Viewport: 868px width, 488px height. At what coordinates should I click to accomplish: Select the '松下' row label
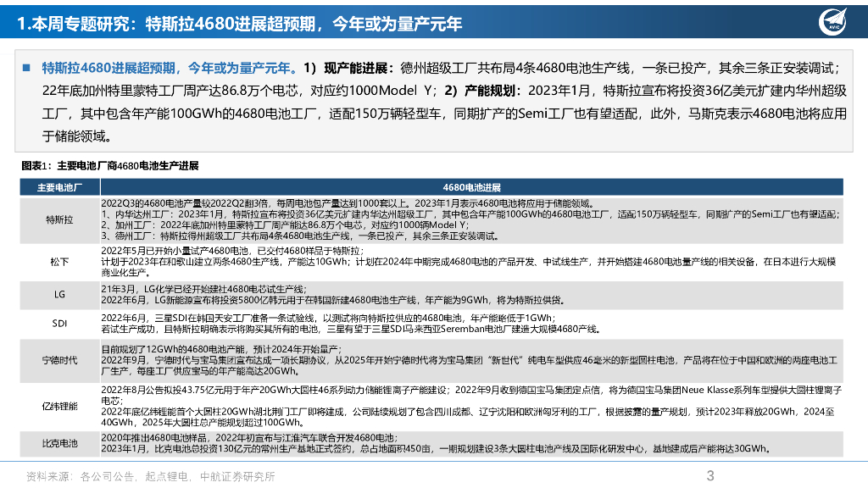point(60,262)
